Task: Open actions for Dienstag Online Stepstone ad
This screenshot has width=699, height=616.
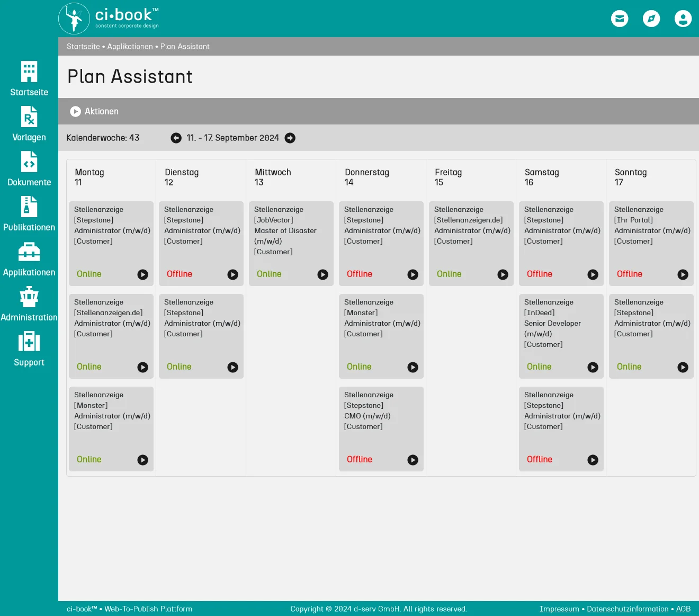Action: coord(233,367)
